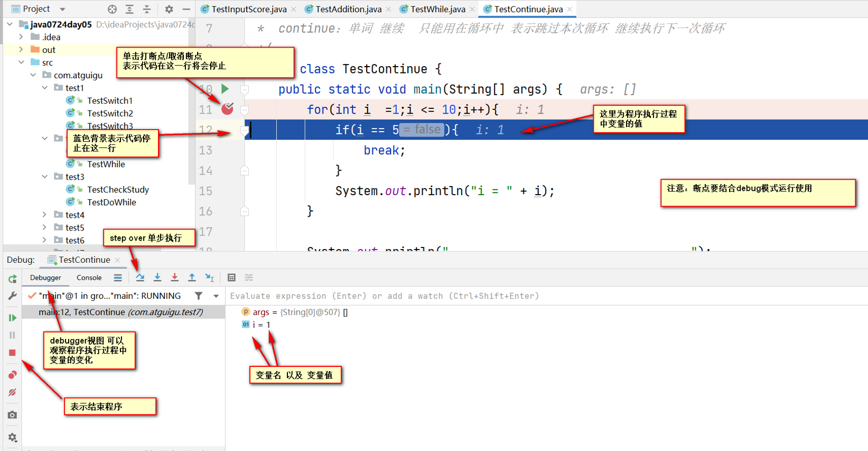Image resolution: width=868 pixels, height=451 pixels.
Task: Select the args variable in Variables
Action: (x=294, y=312)
